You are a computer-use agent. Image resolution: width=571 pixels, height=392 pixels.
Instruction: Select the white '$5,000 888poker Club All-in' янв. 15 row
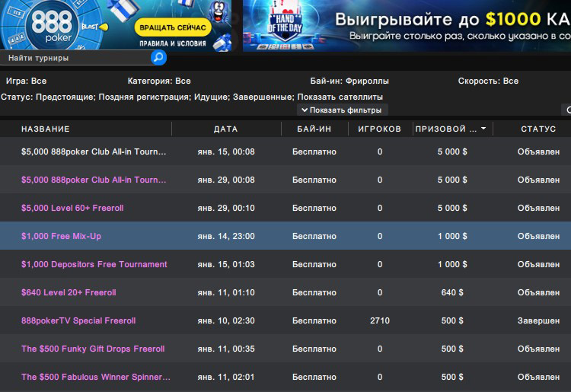[285, 151]
